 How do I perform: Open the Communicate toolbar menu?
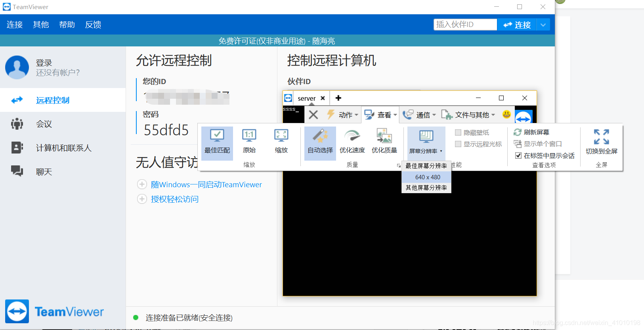coord(419,115)
